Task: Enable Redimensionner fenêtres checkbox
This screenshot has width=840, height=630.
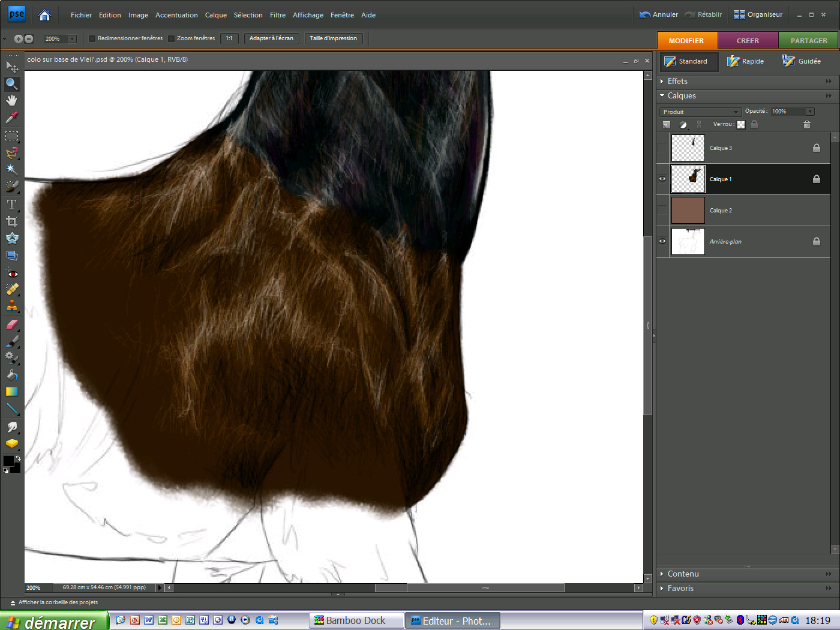Action: (92, 38)
